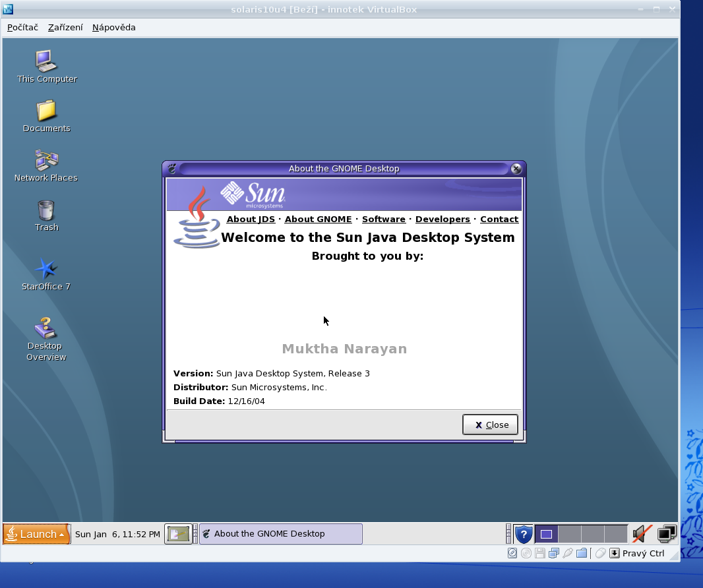
Task: Click the network monitor icon in panel
Action: coord(667,534)
